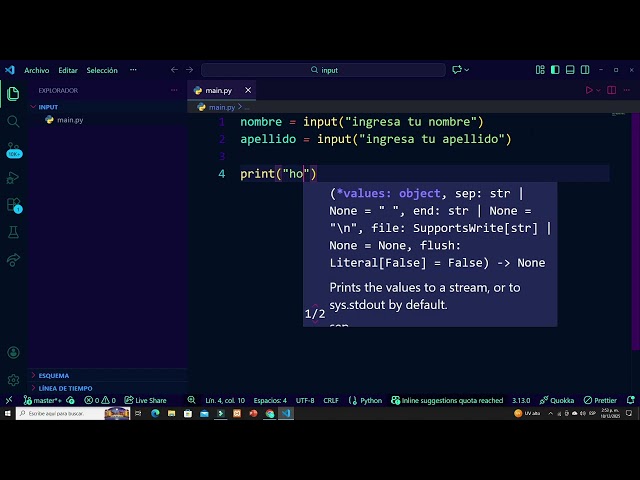This screenshot has height=480, width=640.
Task: Open Copilot chat icon in title bar
Action: [x=457, y=70]
